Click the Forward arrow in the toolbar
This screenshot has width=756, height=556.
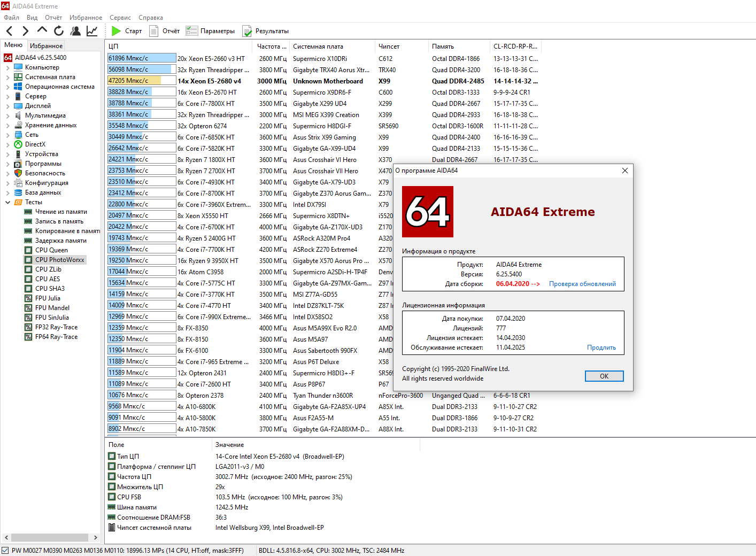[25, 31]
